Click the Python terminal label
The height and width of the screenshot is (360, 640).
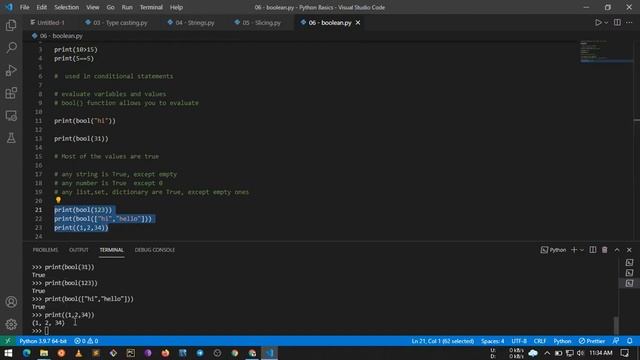tap(553, 250)
